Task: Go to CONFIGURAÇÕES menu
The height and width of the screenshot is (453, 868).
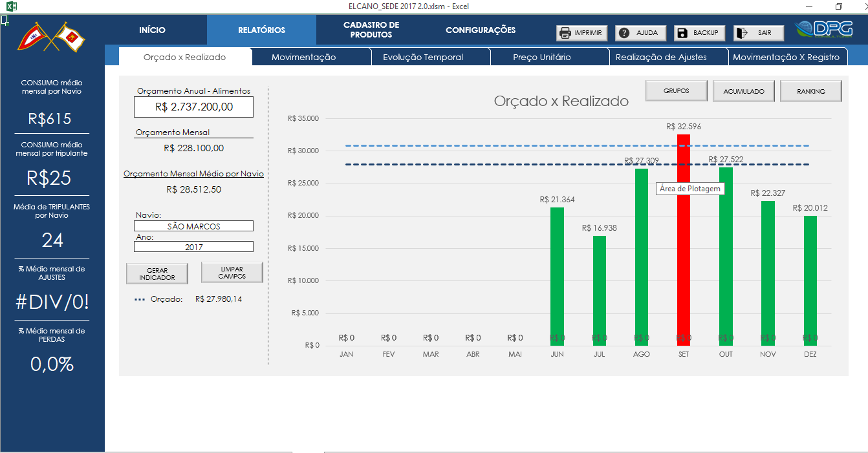Action: [x=481, y=30]
